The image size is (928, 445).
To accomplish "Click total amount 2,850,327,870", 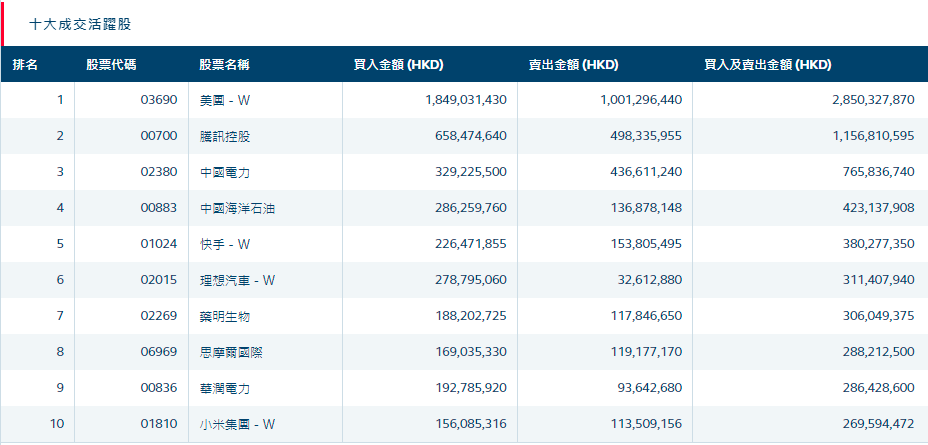I will (873, 100).
